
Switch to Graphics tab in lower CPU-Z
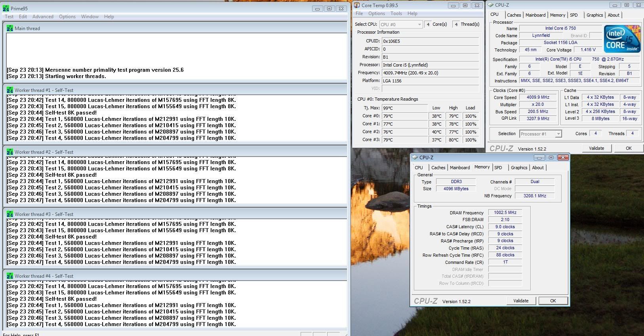tap(519, 168)
